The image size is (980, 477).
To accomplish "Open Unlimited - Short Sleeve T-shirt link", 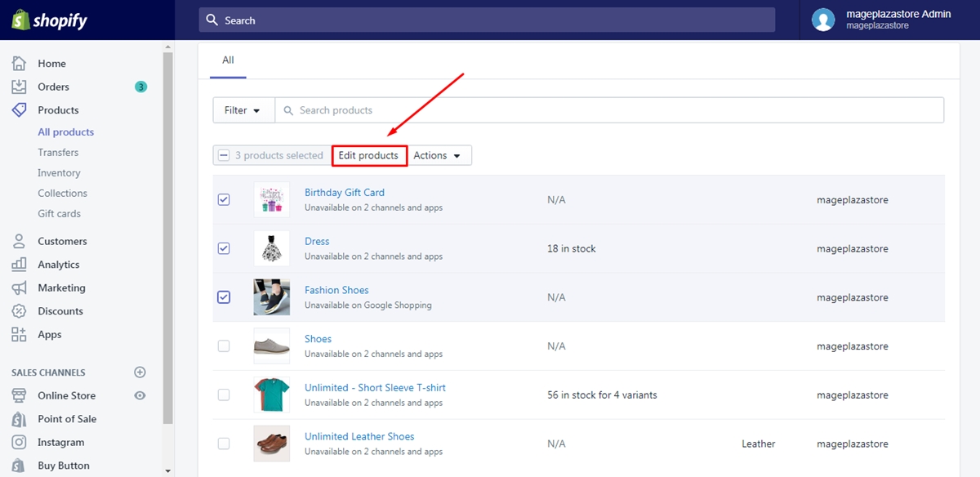I will [375, 388].
